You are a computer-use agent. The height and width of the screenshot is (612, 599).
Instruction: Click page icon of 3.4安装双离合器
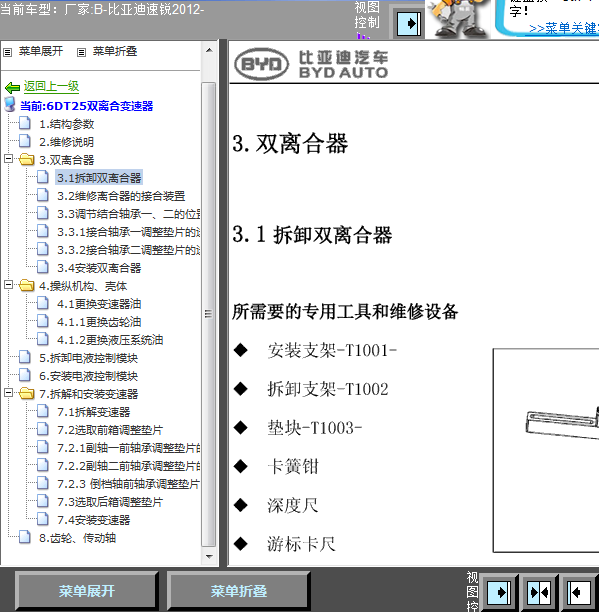[43, 267]
